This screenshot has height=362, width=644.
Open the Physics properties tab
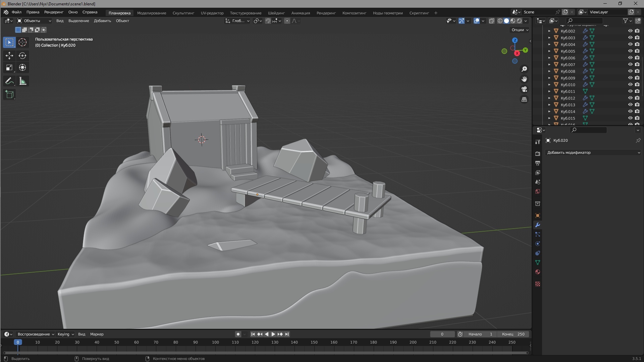[x=538, y=244]
